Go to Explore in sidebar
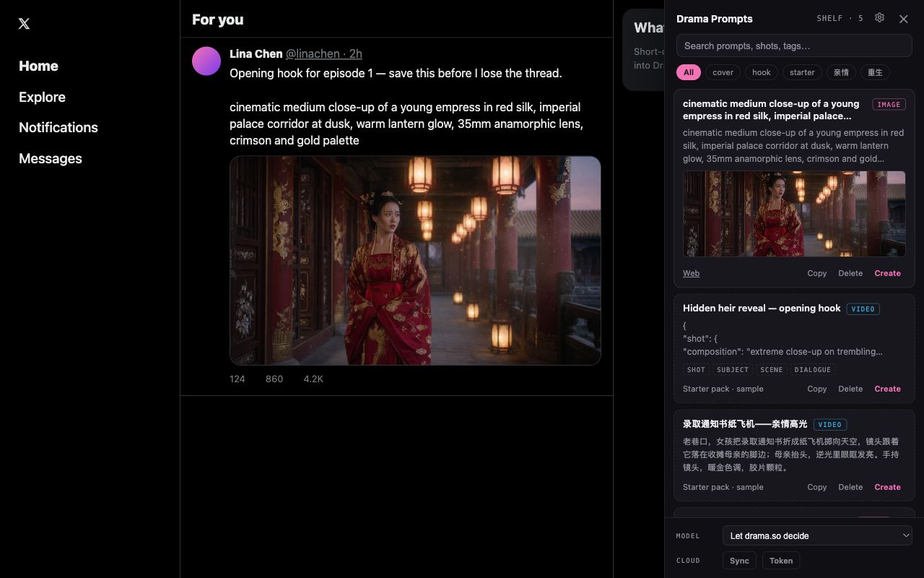The image size is (924, 578). (x=42, y=97)
